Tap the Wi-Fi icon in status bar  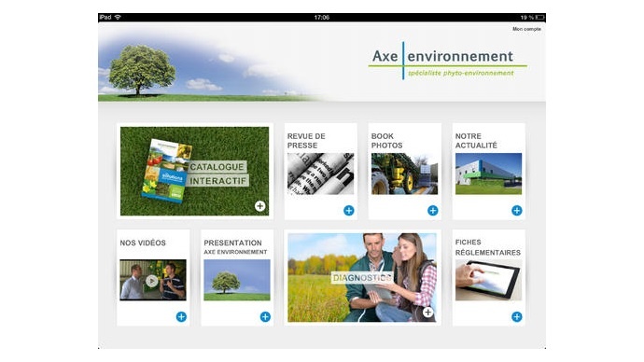(x=118, y=17)
